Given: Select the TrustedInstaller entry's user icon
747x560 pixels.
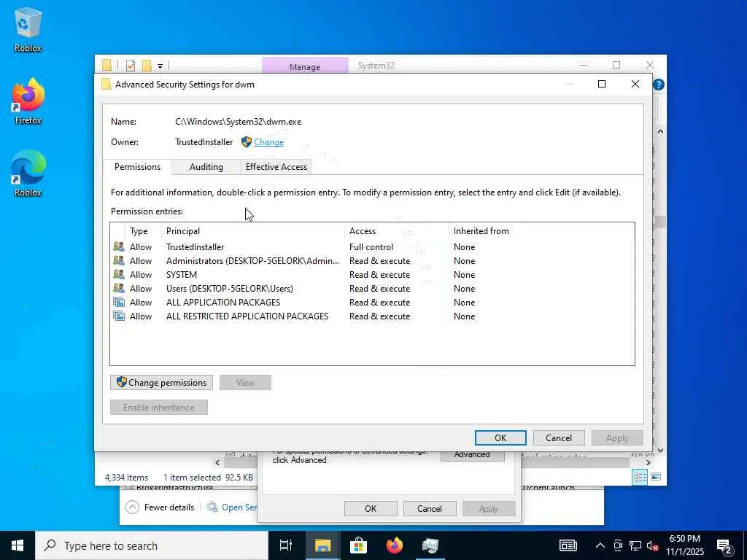Looking at the screenshot, I should (x=119, y=246).
